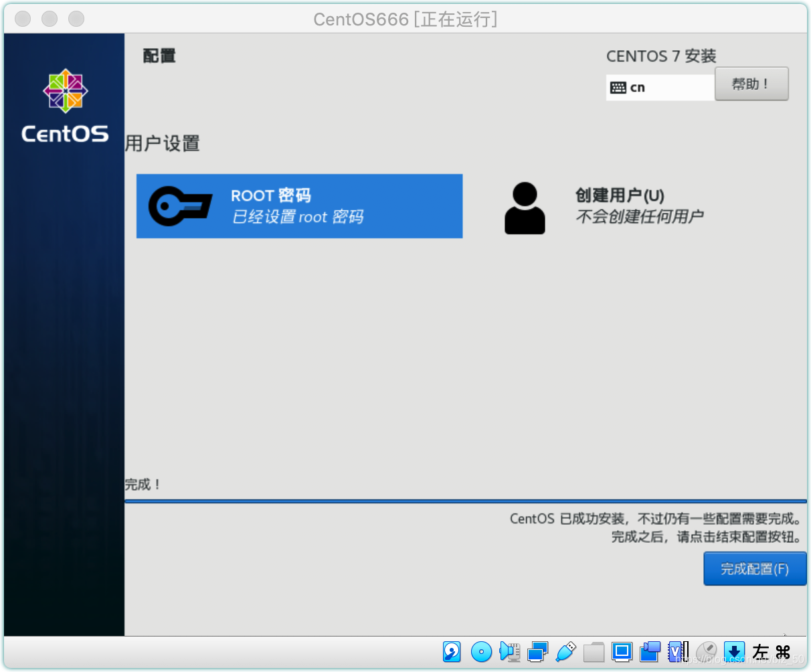Click the 完成! progress status text
The width and height of the screenshot is (811, 672).
(x=143, y=485)
